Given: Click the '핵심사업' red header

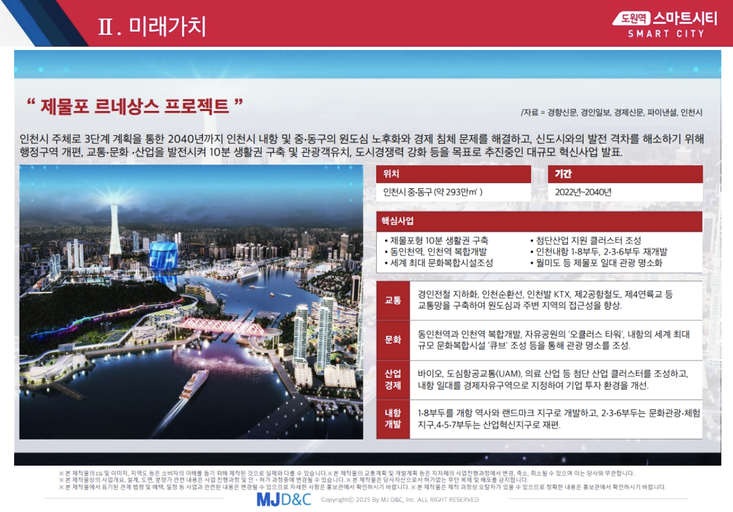Looking at the screenshot, I should pos(539,222).
